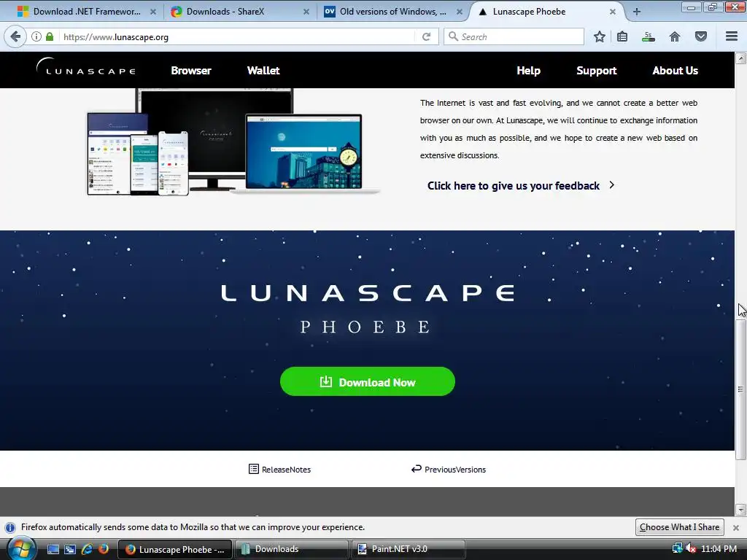Open the Firefox hamburger menu

click(732, 36)
